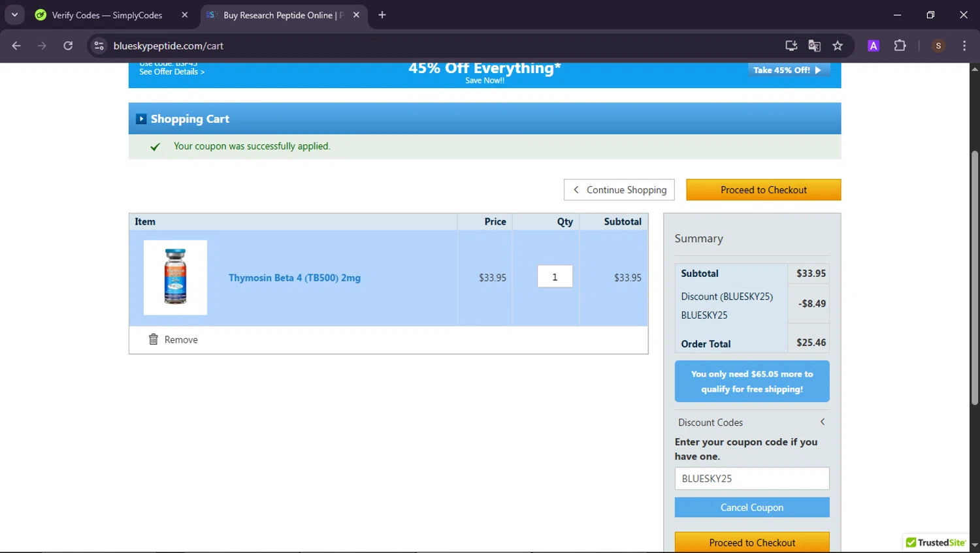The height and width of the screenshot is (553, 980).
Task: Open Thymosin Beta 4 (TB500) 2mg link
Action: [295, 277]
